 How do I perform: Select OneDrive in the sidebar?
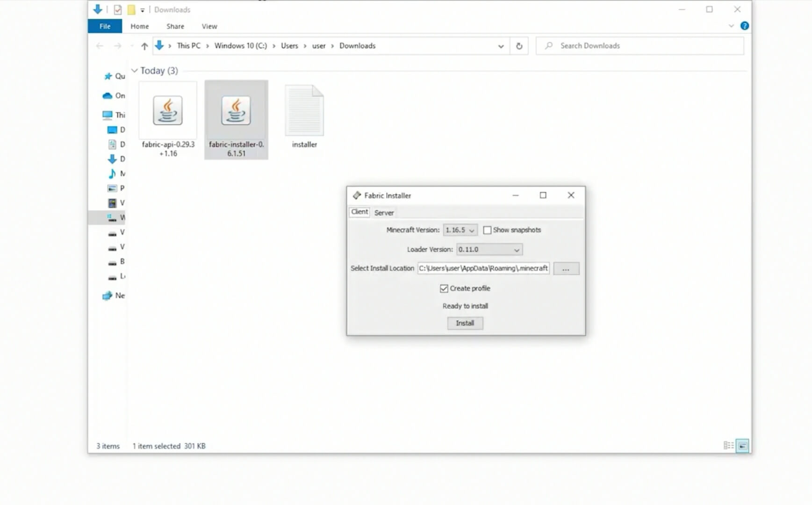pos(114,95)
